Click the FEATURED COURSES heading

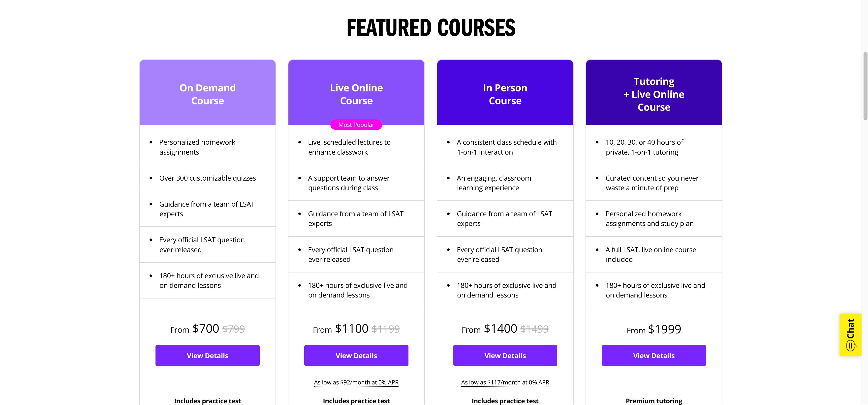[431, 27]
